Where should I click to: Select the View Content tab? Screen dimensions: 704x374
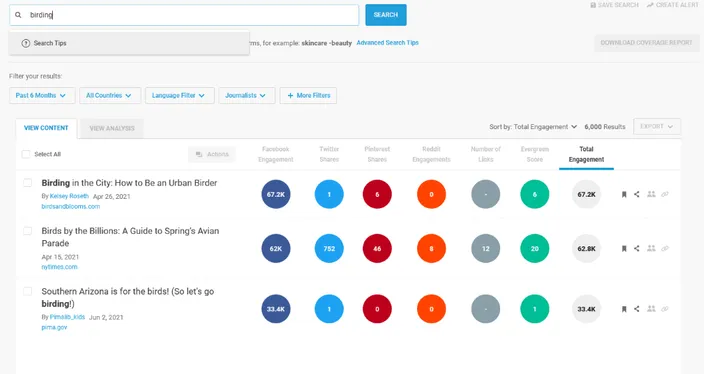tap(46, 128)
